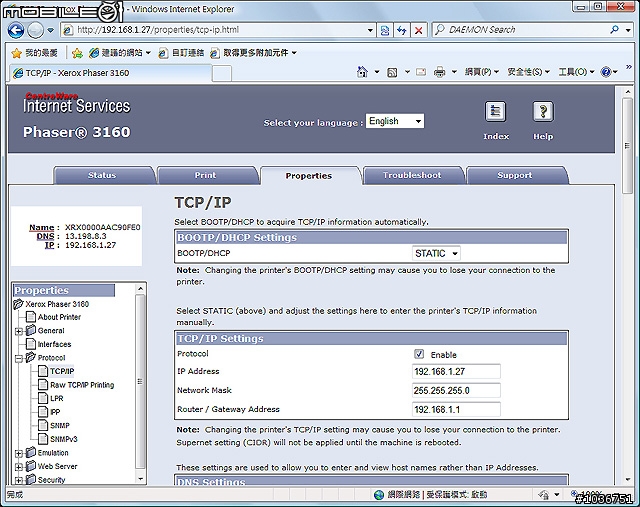The image size is (640, 507).
Task: Open the 自訂連結 custom links item
Action: (x=181, y=53)
